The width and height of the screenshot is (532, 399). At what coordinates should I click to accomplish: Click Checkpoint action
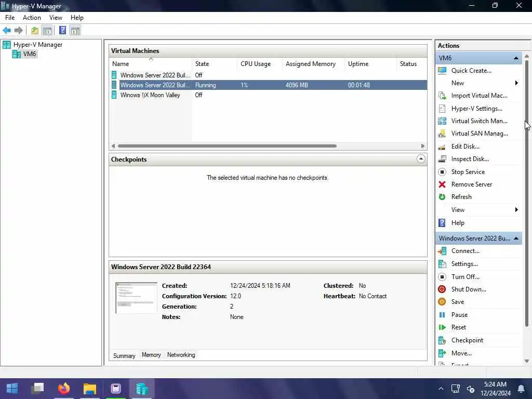click(x=467, y=340)
